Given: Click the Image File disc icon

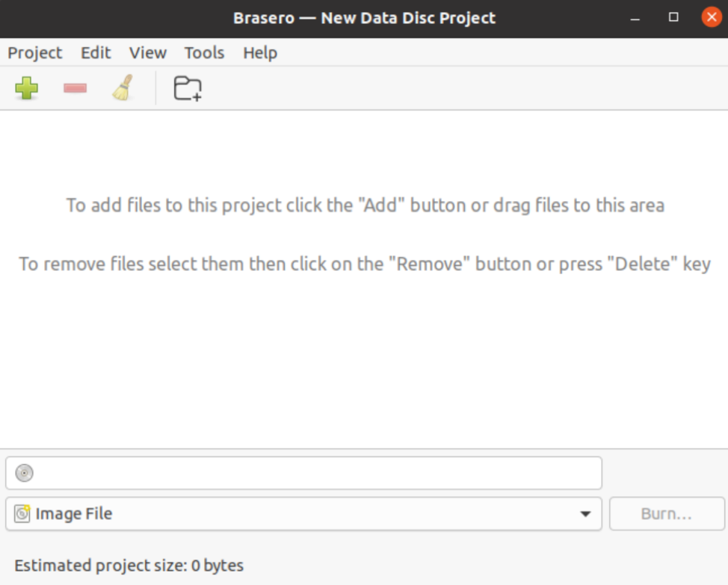Looking at the screenshot, I should coord(22,513).
